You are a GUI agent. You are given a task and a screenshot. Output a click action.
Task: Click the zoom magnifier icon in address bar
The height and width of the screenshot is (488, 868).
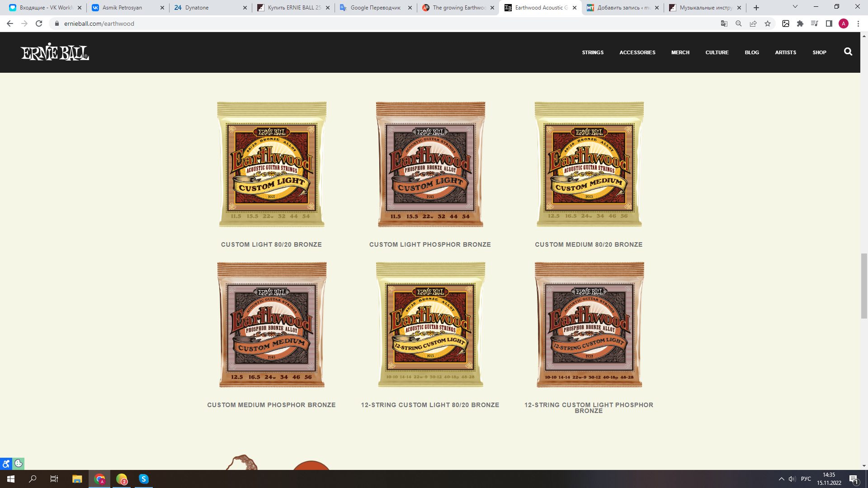[739, 23]
